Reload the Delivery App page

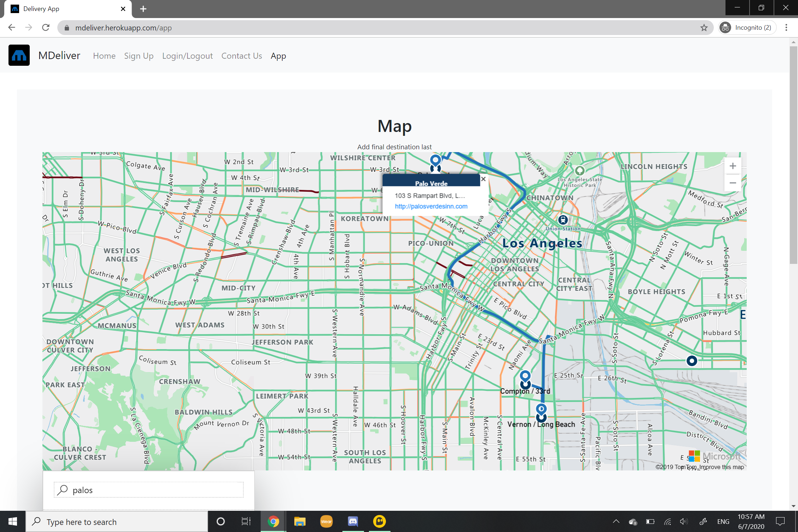coord(46,28)
